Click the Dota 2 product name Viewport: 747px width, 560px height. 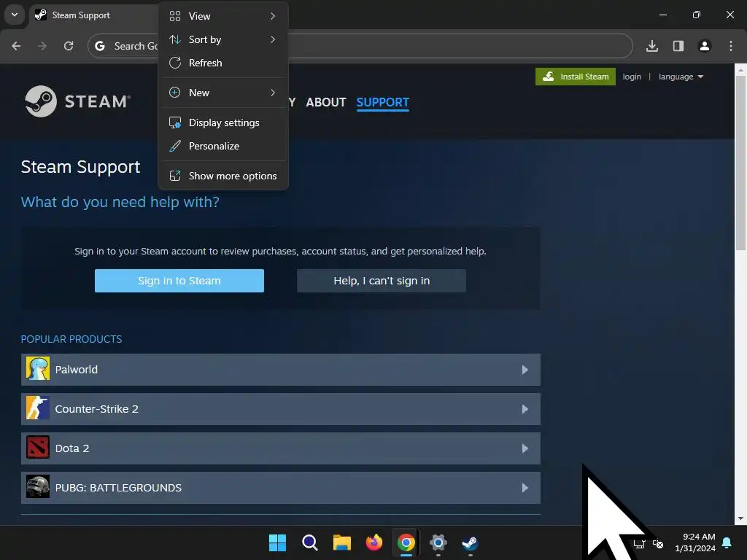coord(72,448)
